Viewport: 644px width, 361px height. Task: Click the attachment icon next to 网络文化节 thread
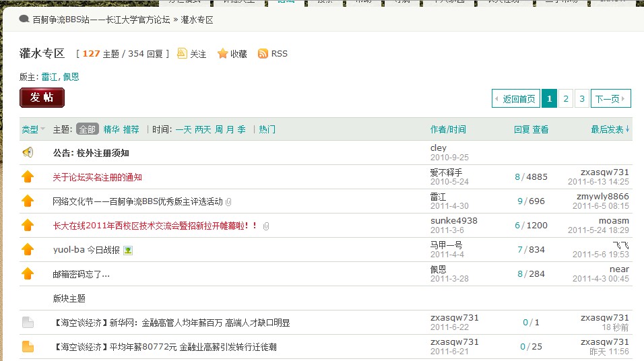[x=229, y=201]
